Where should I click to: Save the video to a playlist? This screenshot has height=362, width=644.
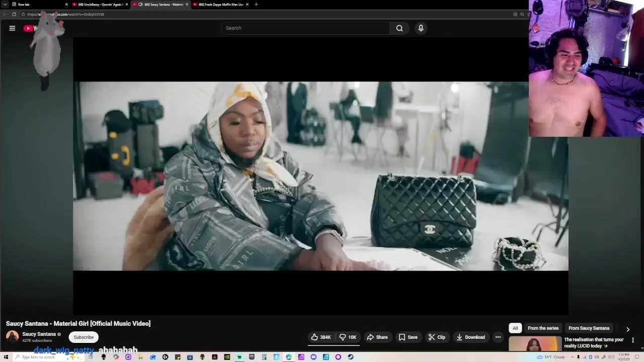(408, 337)
